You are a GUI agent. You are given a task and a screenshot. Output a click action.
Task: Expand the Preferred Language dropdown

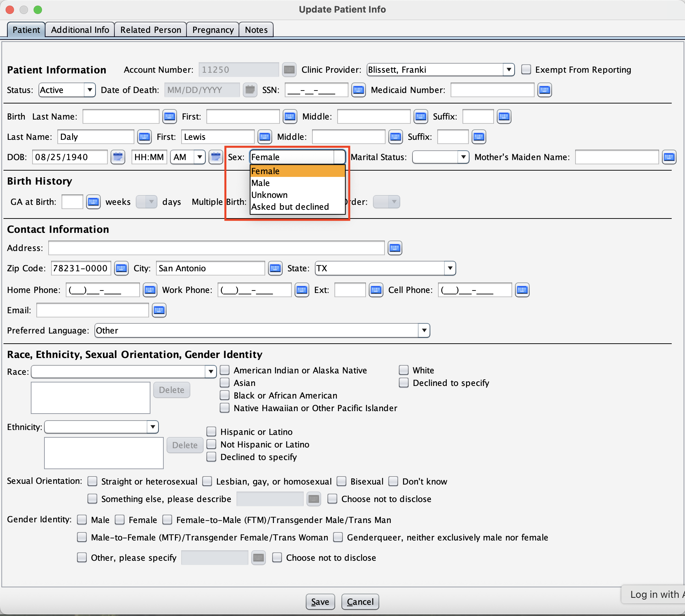(x=424, y=331)
